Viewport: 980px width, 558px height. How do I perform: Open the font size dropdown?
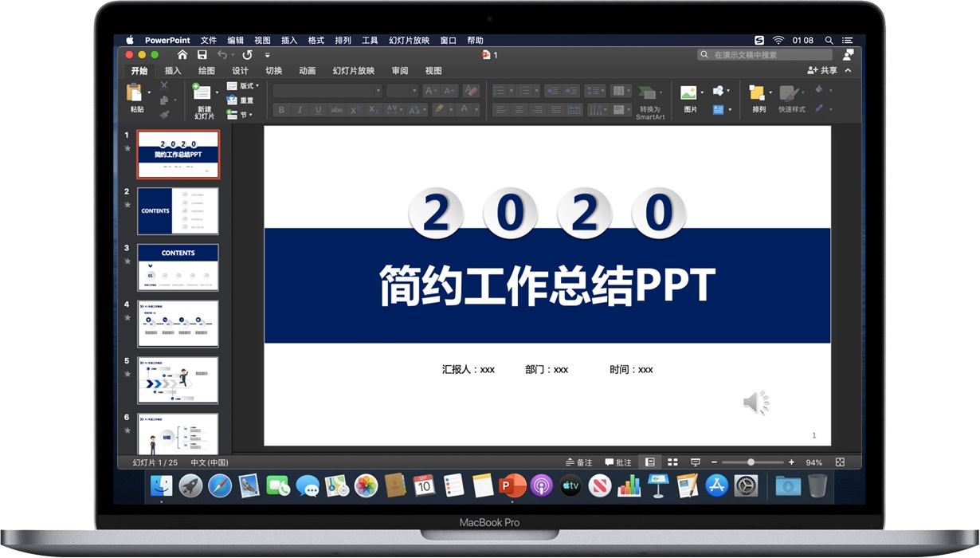click(x=414, y=89)
